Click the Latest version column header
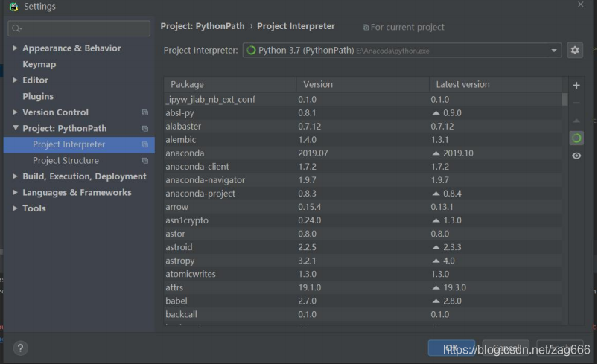This screenshot has height=364, width=598. pos(495,84)
